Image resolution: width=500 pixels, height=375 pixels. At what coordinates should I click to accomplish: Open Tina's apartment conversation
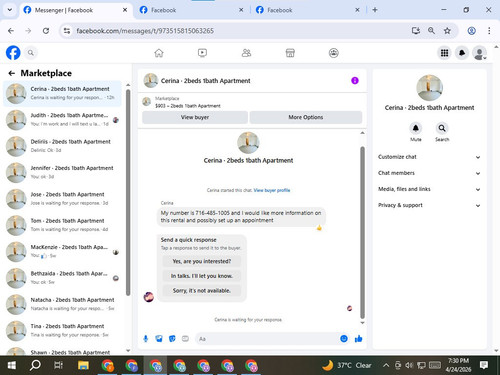[x=63, y=331]
